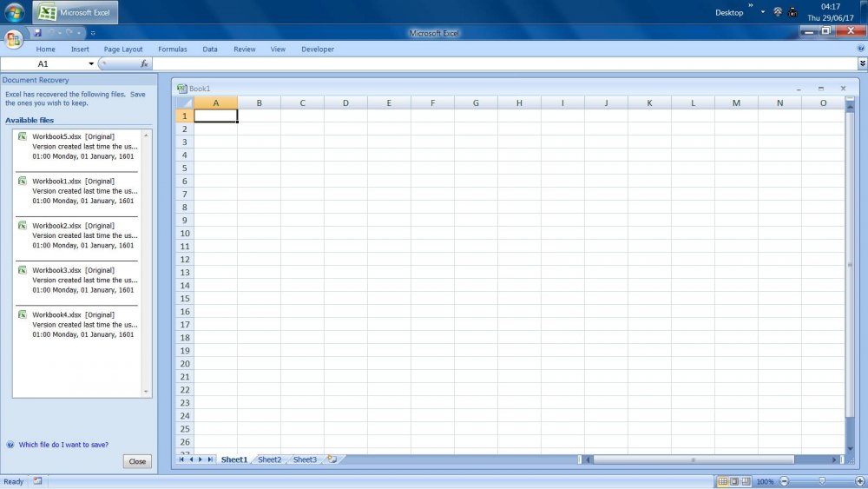This screenshot has height=489, width=868.
Task: Click 'Which file do I want to save?' link
Action: (x=63, y=445)
